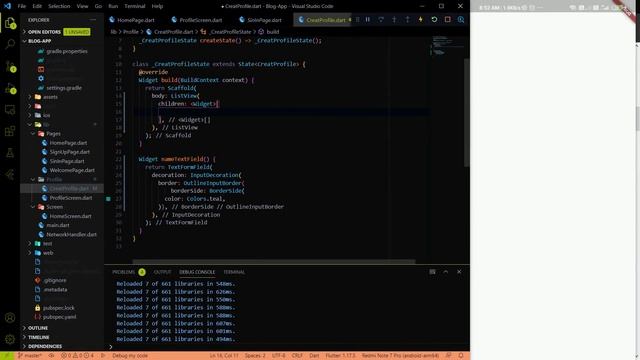
Task: Click UTF-8 encoding in status bar
Action: point(279,356)
